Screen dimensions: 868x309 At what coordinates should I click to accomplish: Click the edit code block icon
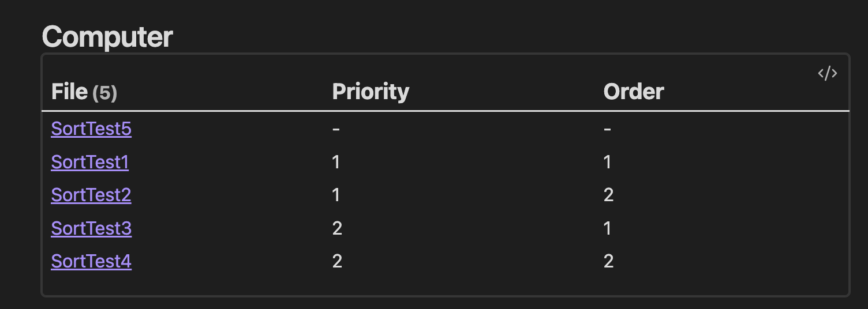coord(827,74)
